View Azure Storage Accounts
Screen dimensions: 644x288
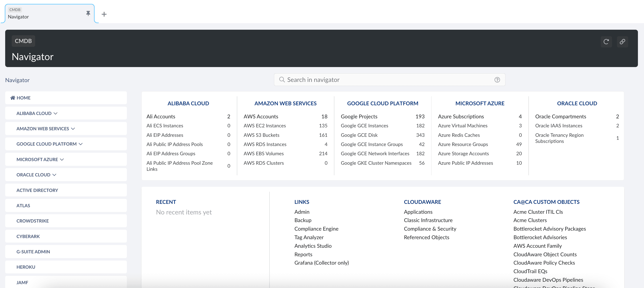463,153
